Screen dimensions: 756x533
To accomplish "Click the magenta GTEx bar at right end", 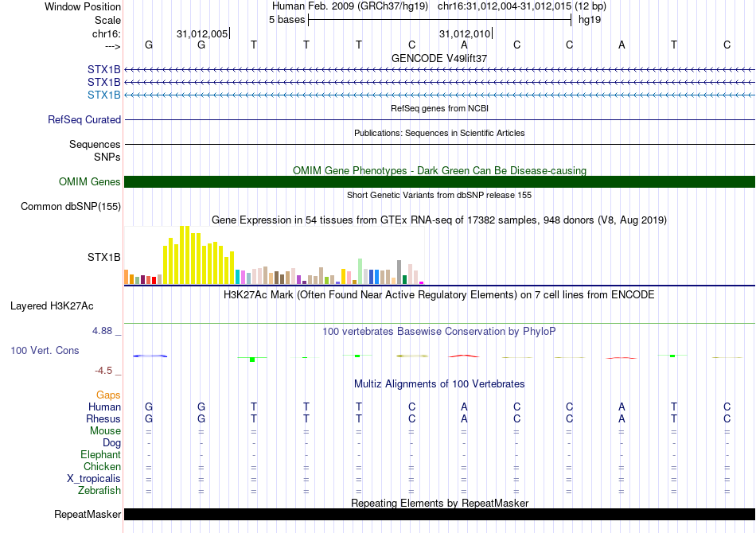I will tap(422, 283).
